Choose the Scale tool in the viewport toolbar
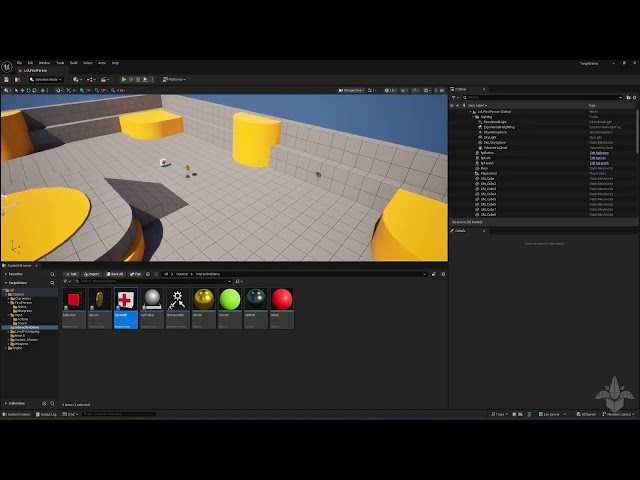 [x=34, y=90]
